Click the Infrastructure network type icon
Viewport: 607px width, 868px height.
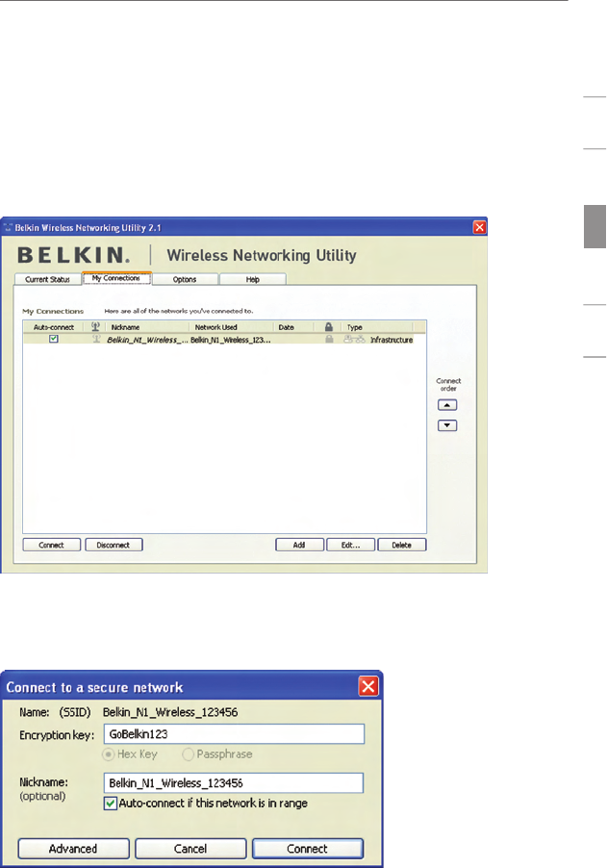[x=355, y=340]
